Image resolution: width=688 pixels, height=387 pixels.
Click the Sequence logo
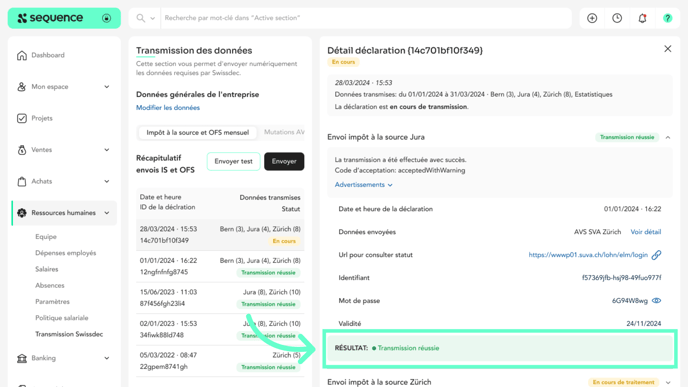tap(50, 18)
